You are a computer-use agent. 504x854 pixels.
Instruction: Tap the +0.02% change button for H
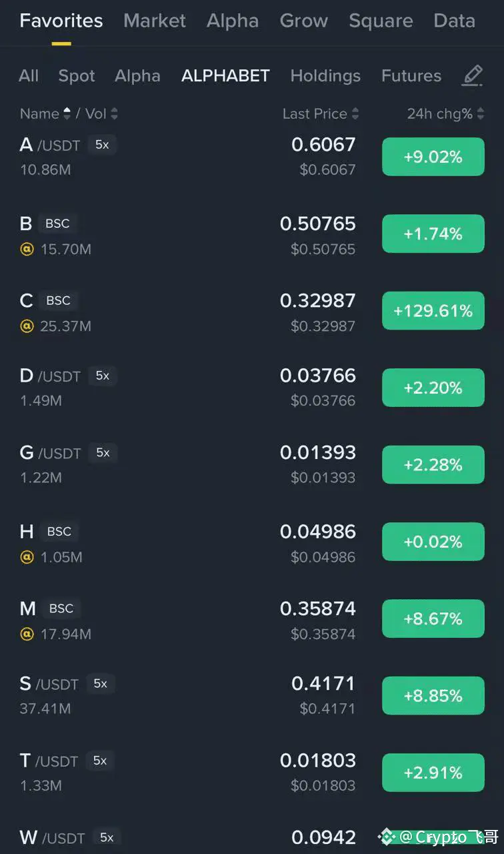click(433, 542)
